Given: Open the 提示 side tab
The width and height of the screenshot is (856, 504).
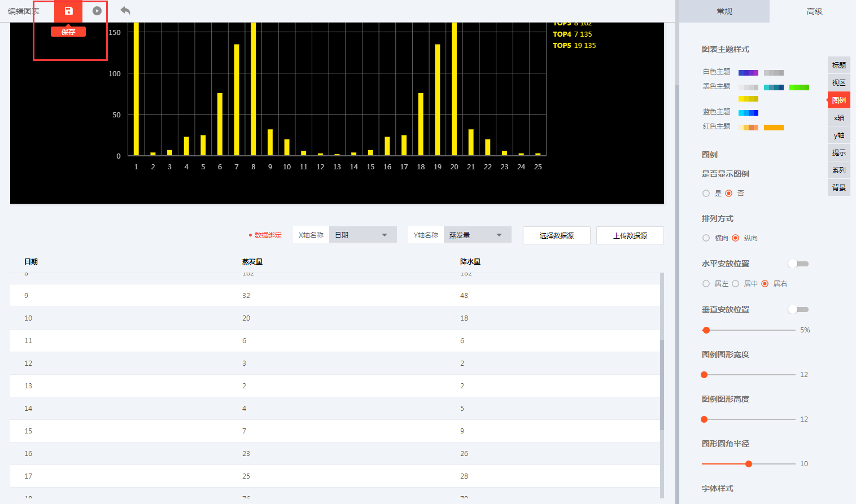Looking at the screenshot, I should pyautogui.click(x=839, y=153).
